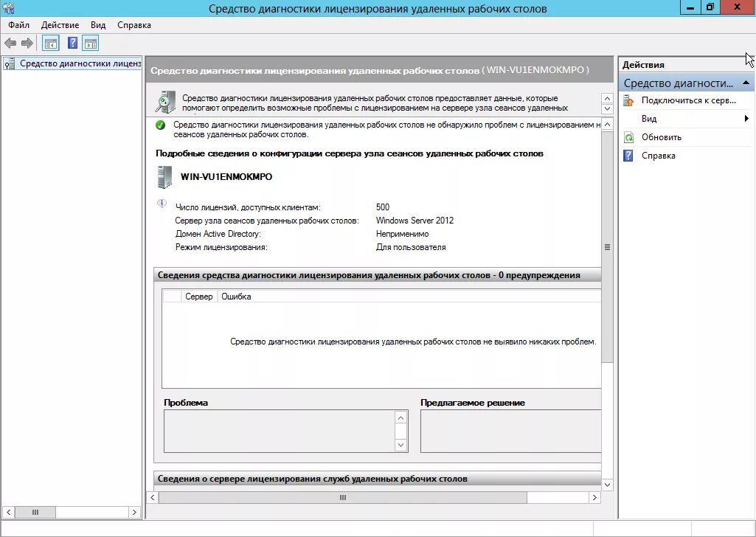Click description box scroll down arrow
The image size is (756, 537).
607,108
